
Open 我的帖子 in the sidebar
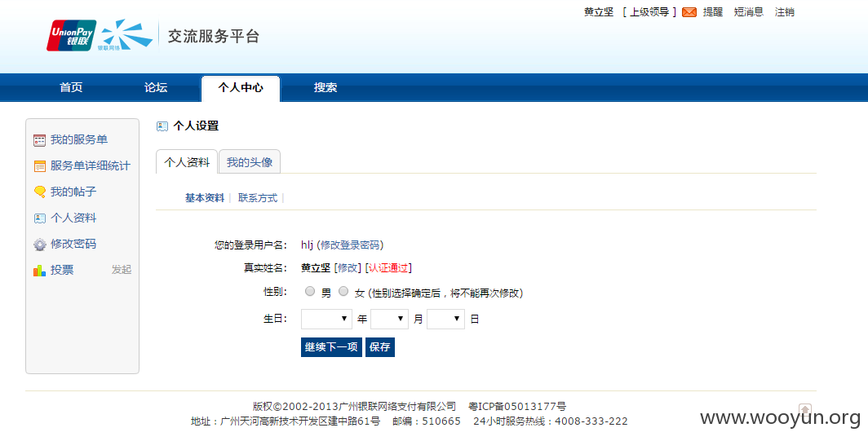point(73,192)
